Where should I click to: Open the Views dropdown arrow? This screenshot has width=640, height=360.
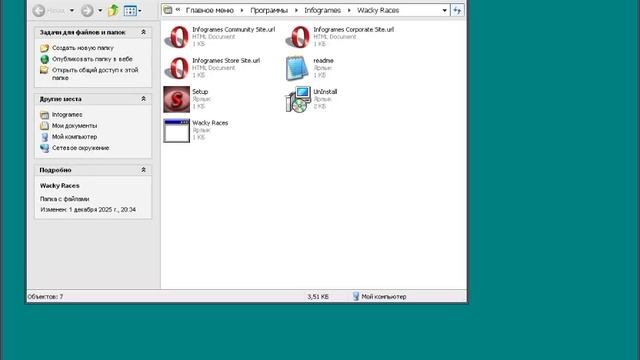coord(140,11)
